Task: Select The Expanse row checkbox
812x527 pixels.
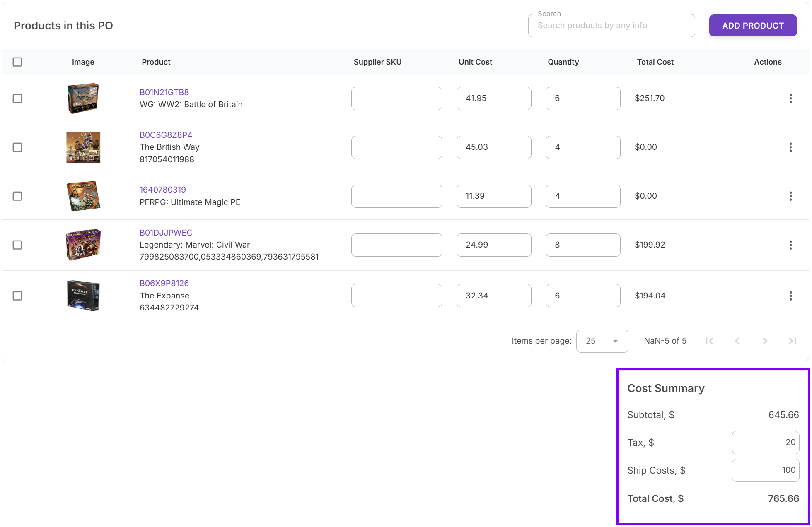Action: pyautogui.click(x=17, y=296)
